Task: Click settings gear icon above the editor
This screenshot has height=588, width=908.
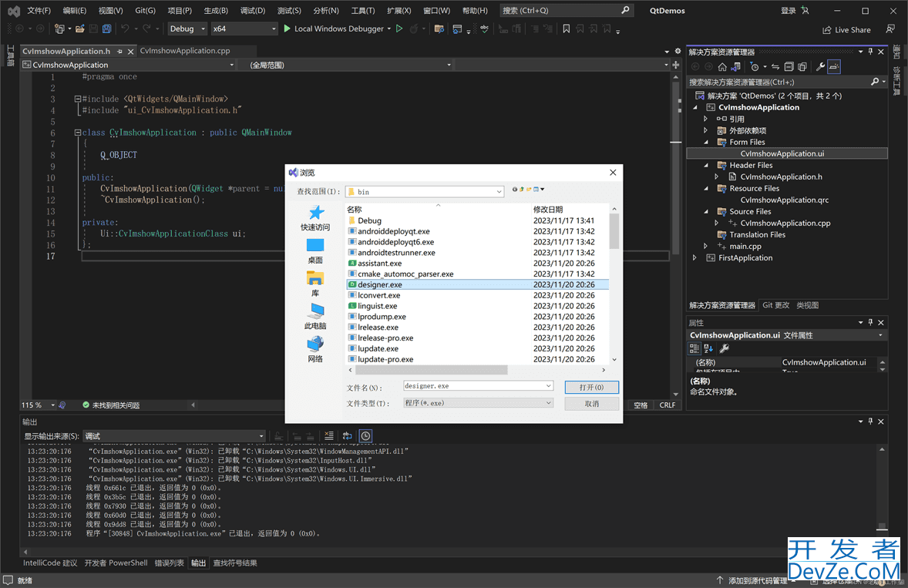Action: (678, 51)
